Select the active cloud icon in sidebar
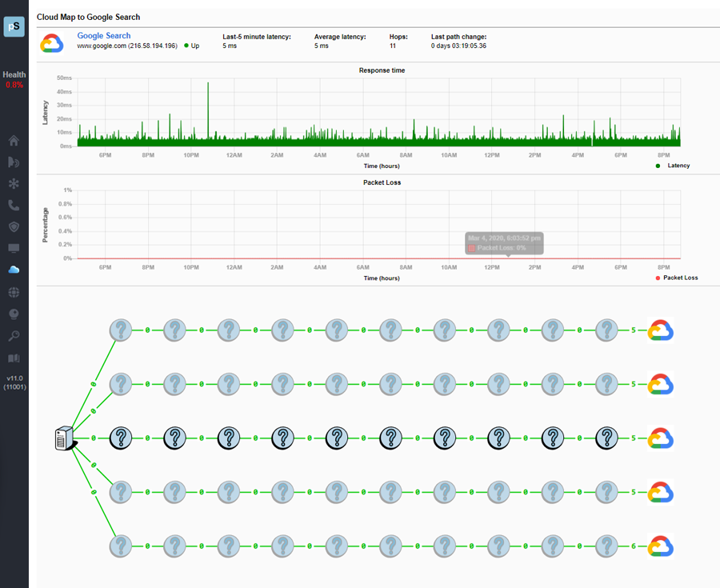 pos(14,270)
